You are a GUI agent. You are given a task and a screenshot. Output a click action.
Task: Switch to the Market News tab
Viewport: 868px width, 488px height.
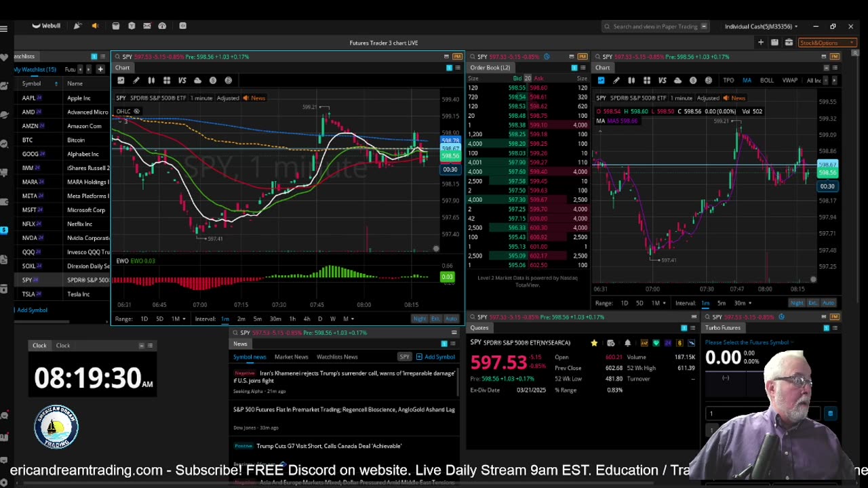[x=291, y=357]
